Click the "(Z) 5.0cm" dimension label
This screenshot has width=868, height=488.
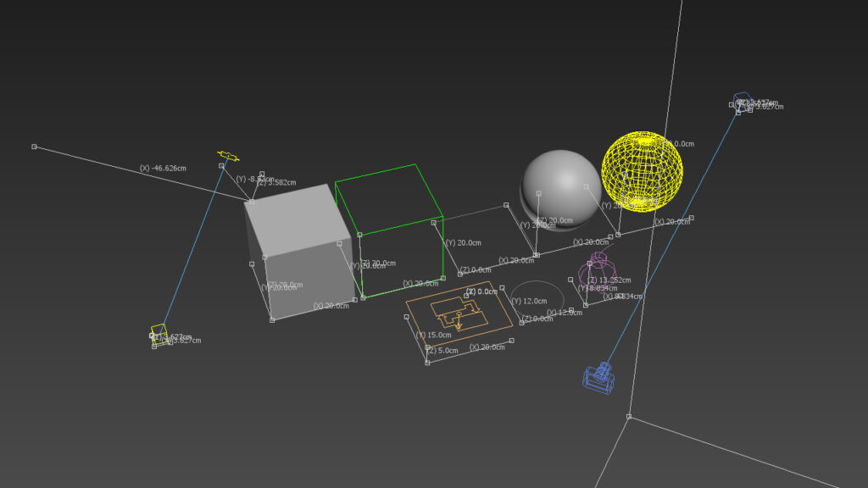point(442,350)
